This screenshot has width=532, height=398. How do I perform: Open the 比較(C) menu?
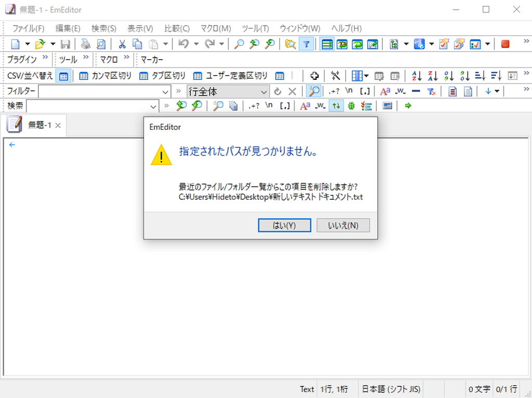click(177, 29)
